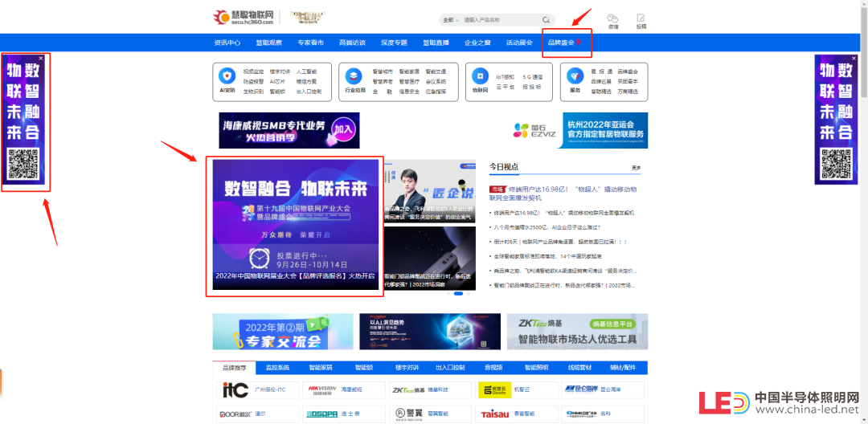Select the 监控系统 tab

coord(277,367)
